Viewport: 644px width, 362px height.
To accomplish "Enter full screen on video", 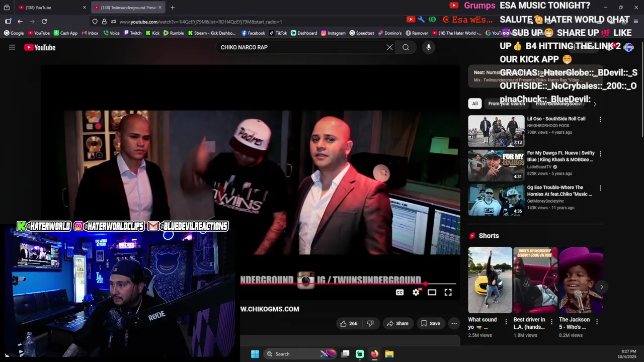I will (448, 292).
